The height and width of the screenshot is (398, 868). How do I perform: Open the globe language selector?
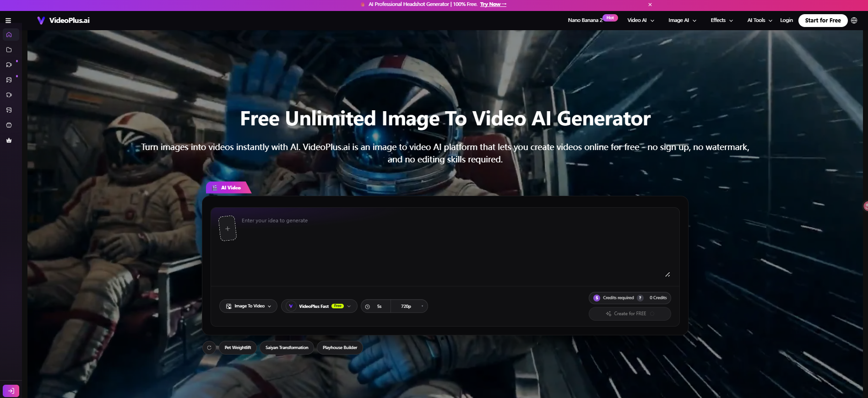[854, 21]
